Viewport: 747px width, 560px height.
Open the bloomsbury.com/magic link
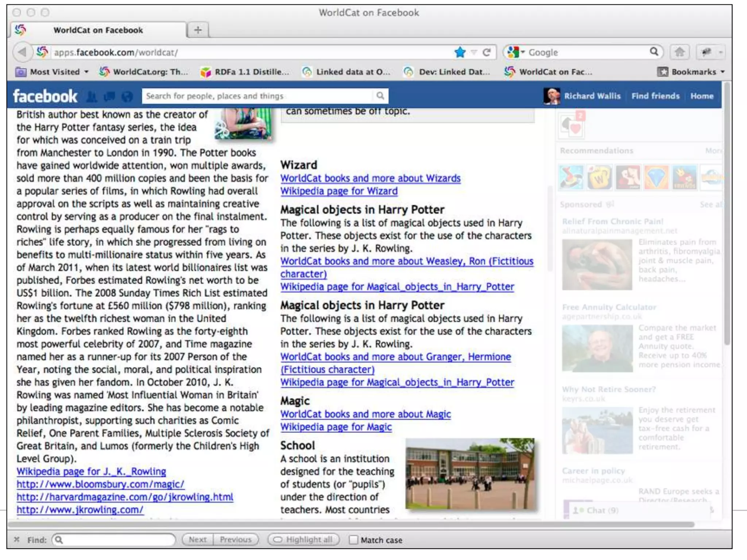tap(100, 484)
